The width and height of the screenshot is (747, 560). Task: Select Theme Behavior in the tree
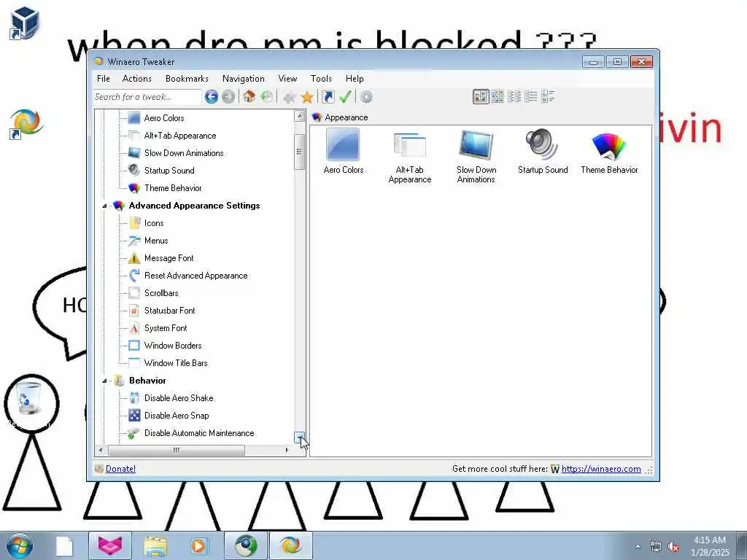[x=173, y=188]
